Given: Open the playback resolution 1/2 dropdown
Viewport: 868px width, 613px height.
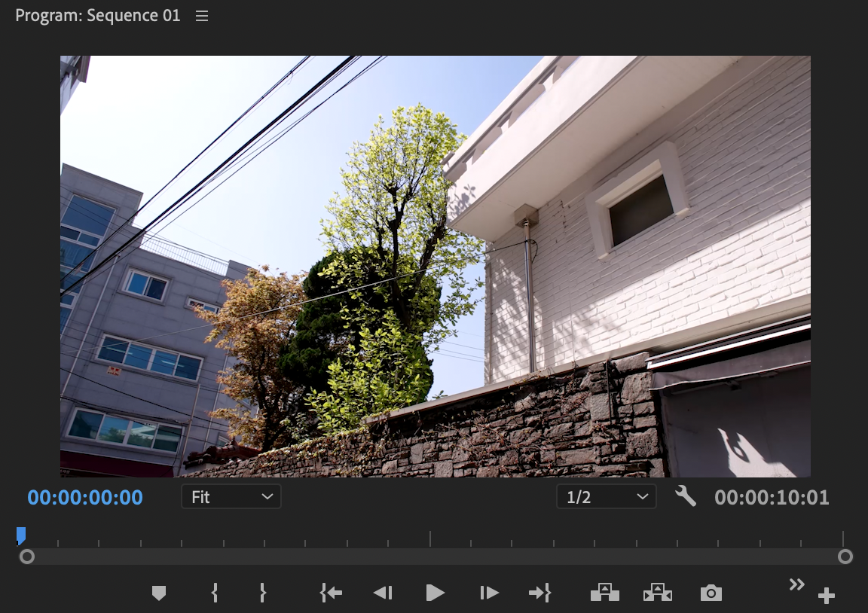Looking at the screenshot, I should click(x=606, y=497).
